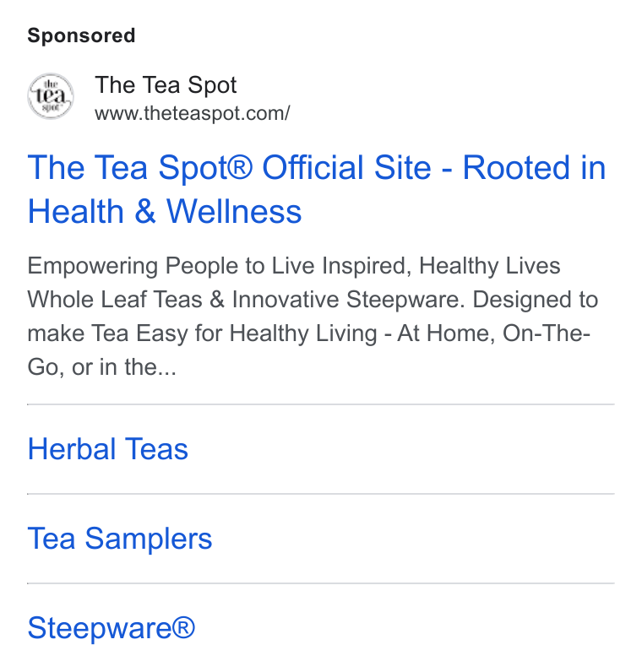Click the ® symbol after Steepware

point(183,626)
